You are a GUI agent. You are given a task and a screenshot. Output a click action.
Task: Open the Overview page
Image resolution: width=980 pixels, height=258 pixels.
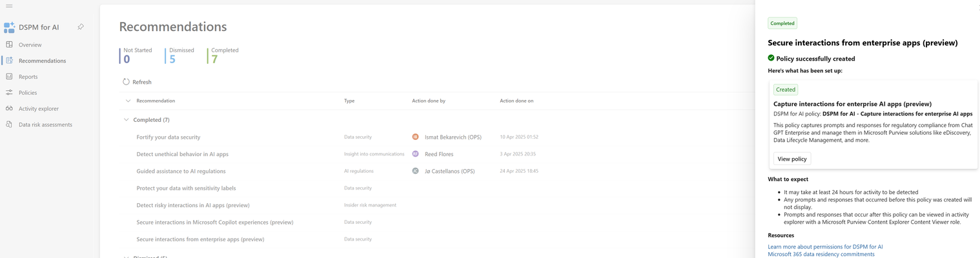coord(30,45)
